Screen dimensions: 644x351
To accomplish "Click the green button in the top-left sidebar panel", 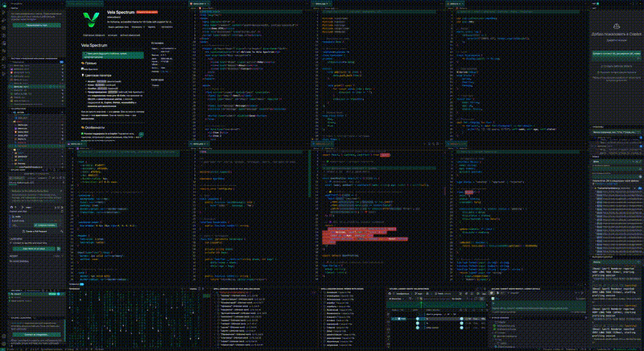I will 36,25.
